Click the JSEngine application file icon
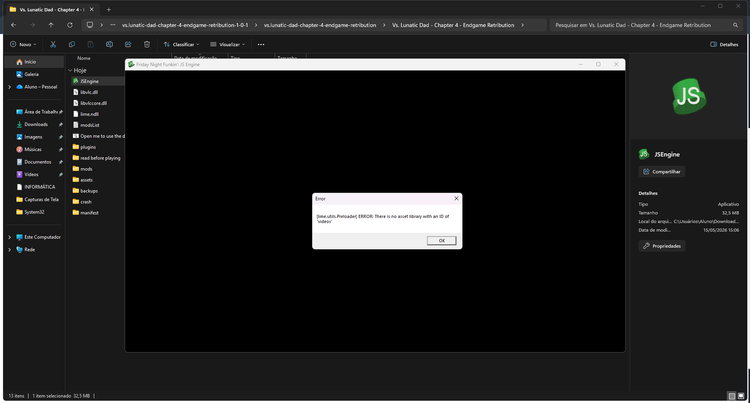 pos(76,81)
